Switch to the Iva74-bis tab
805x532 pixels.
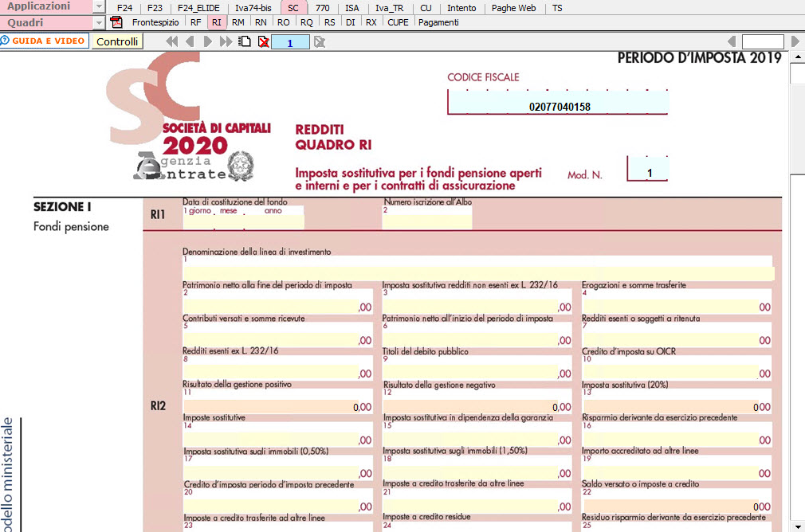pyautogui.click(x=253, y=8)
